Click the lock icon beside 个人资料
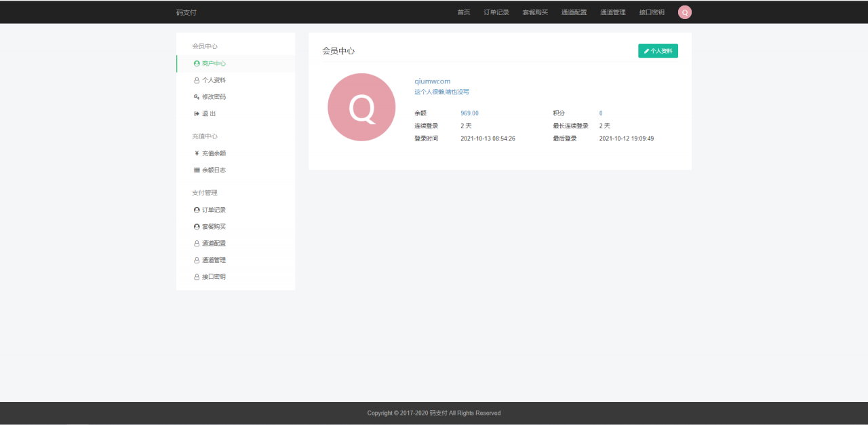 197,80
